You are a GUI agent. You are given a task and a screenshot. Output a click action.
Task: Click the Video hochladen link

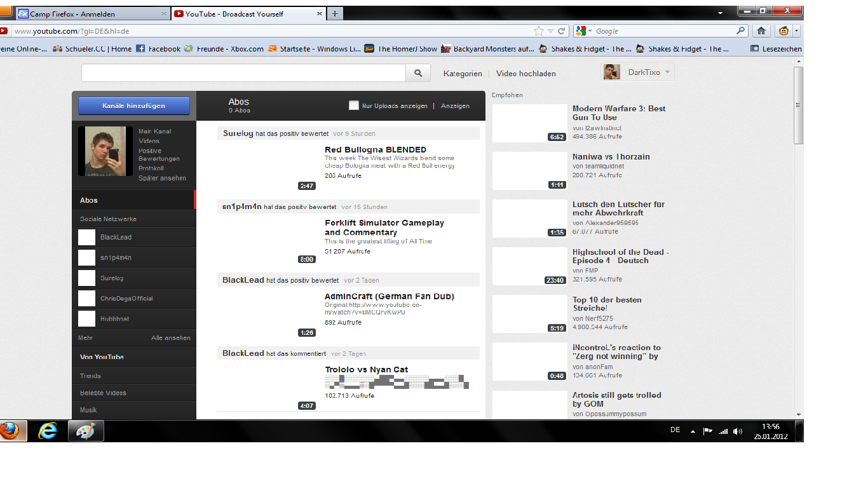pyautogui.click(x=526, y=74)
